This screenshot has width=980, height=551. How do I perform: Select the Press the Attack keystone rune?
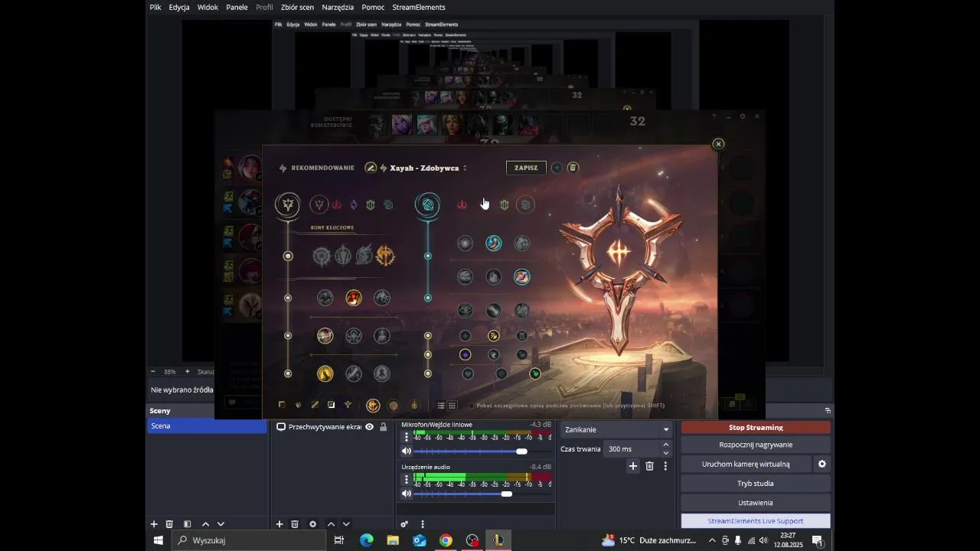pyautogui.click(x=322, y=256)
